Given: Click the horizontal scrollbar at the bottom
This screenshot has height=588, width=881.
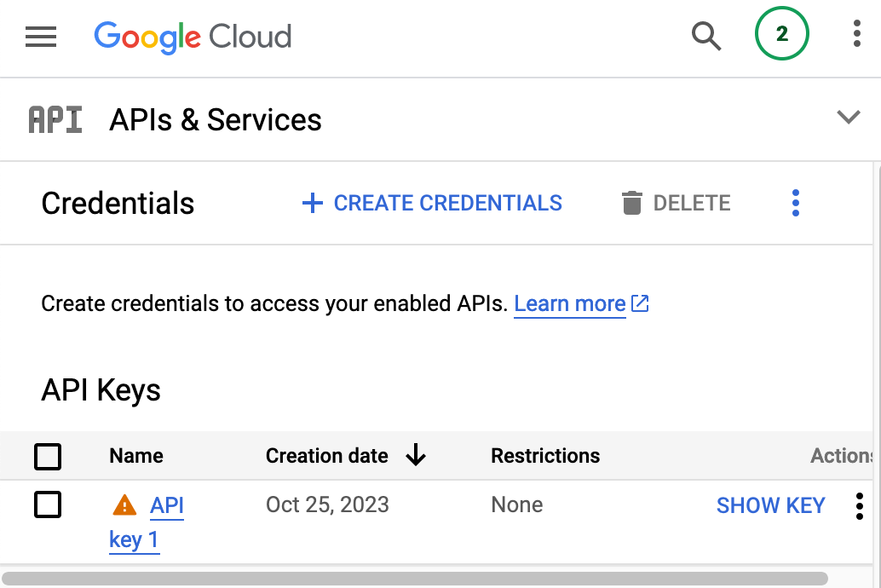Looking at the screenshot, I should click(x=415, y=579).
